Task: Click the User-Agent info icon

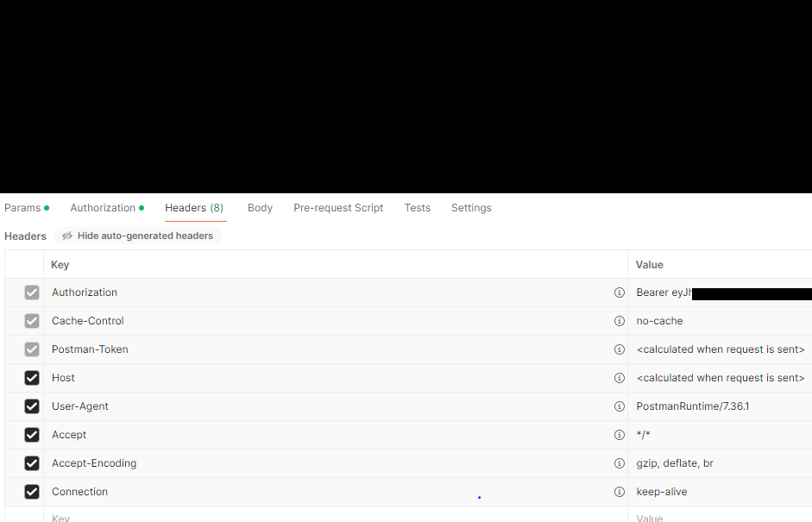Action: pyautogui.click(x=619, y=406)
